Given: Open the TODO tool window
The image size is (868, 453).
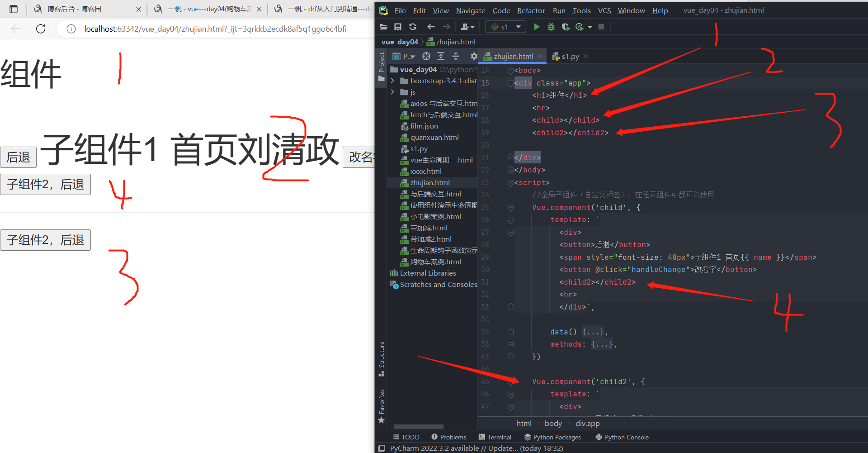Looking at the screenshot, I should pos(406,437).
